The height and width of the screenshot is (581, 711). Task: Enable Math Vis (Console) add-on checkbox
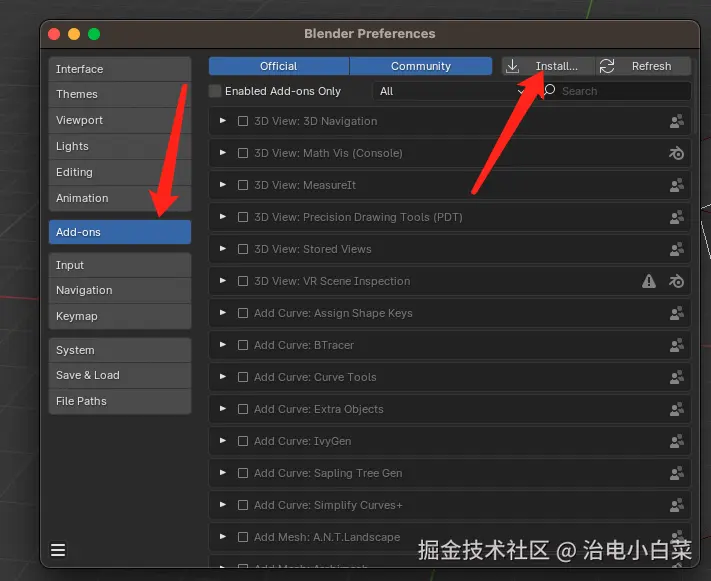[243, 153]
